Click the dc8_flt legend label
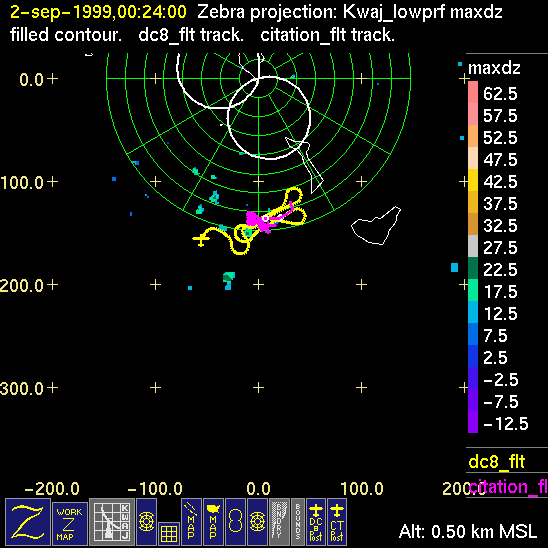Screen dimensions: 548x548 (497, 462)
